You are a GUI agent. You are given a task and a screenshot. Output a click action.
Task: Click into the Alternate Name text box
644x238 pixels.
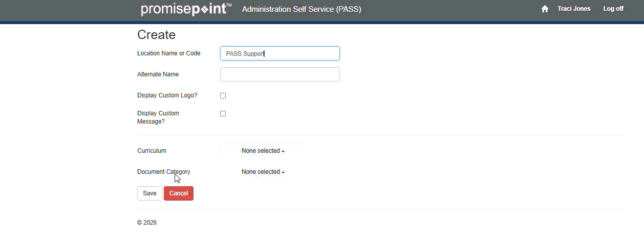[280, 74]
